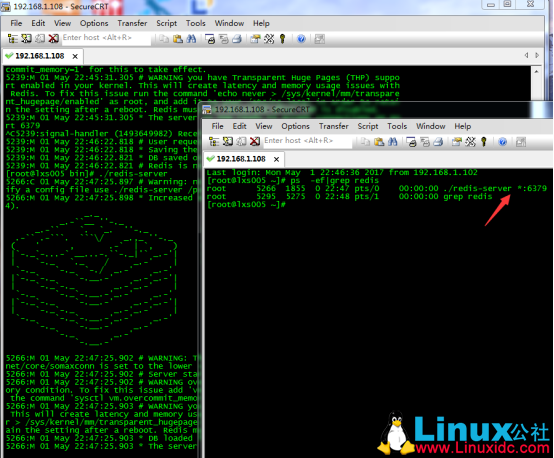Click the '[root@lxs005 bin]# ./redis-server' line

click(87, 174)
